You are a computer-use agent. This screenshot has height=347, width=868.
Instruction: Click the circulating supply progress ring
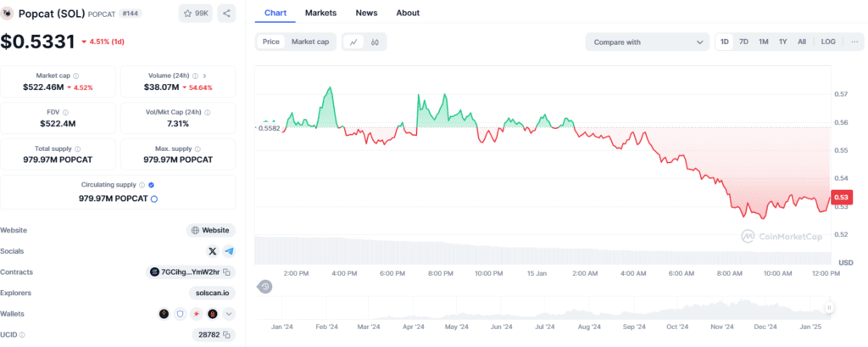[154, 199]
